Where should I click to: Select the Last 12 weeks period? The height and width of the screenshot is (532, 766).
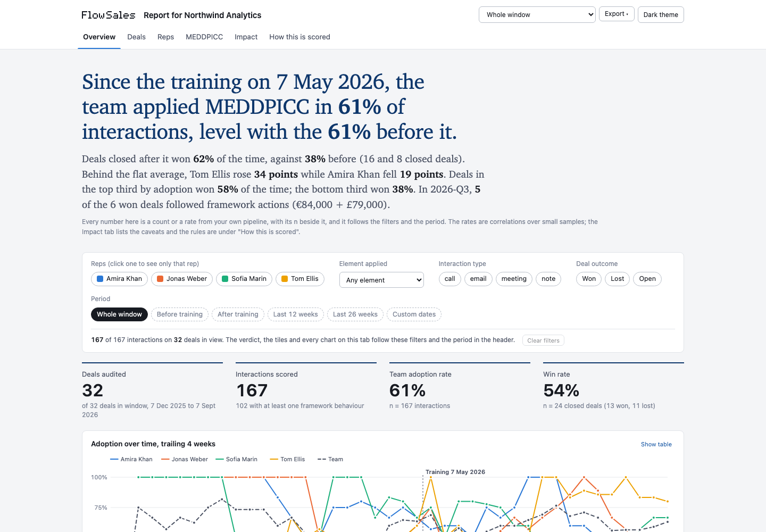[296, 314]
